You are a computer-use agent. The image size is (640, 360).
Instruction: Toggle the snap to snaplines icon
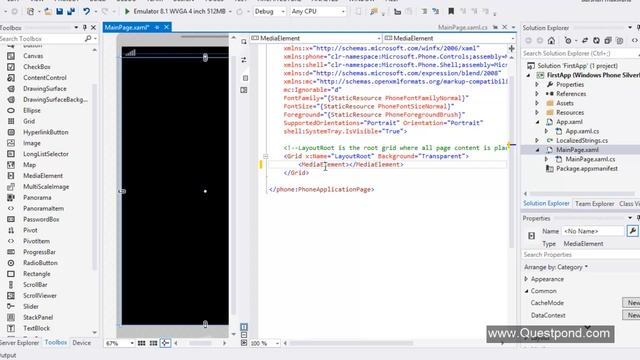tap(165, 343)
